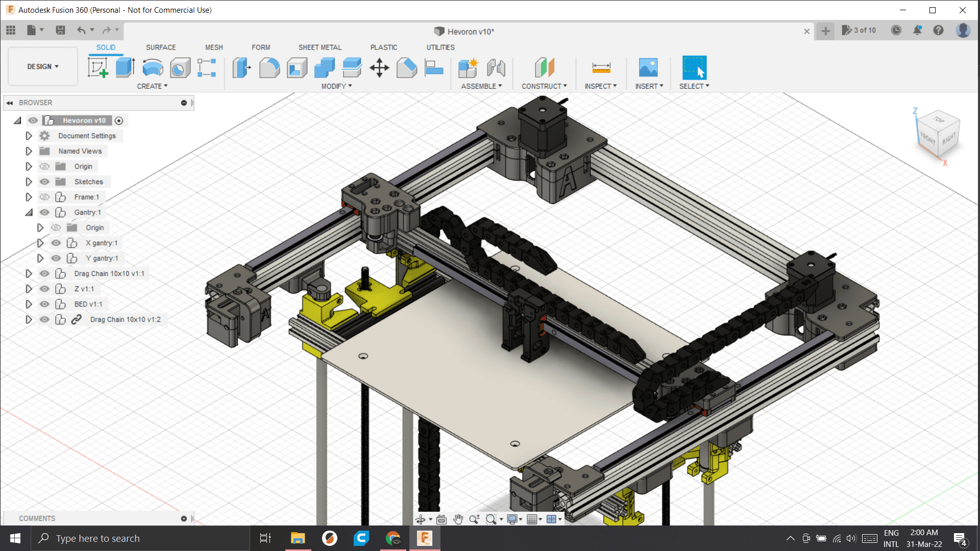This screenshot has height=551, width=980.
Task: Open the Joint tool
Action: [496, 67]
